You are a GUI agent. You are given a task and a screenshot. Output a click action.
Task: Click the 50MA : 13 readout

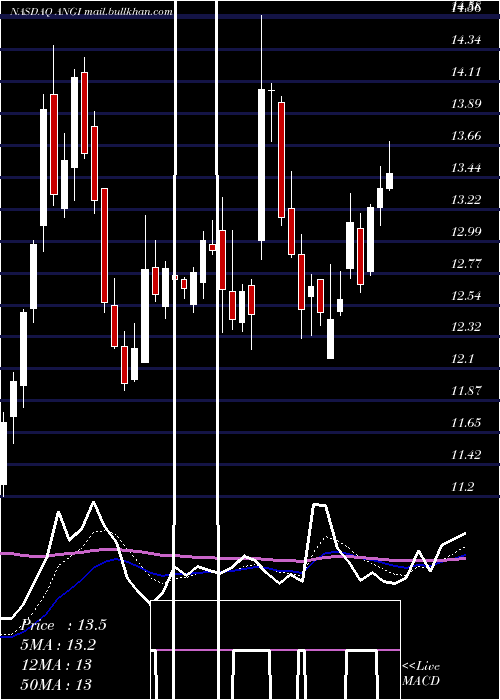coord(56,684)
